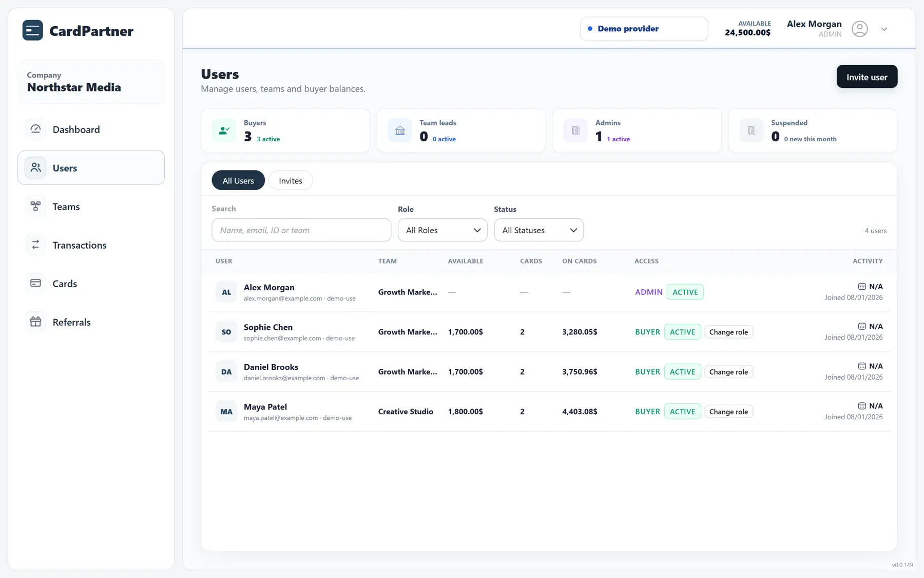Screen dimensions: 924x578
Task: Click the Northstar Media company card
Action: coord(91,82)
